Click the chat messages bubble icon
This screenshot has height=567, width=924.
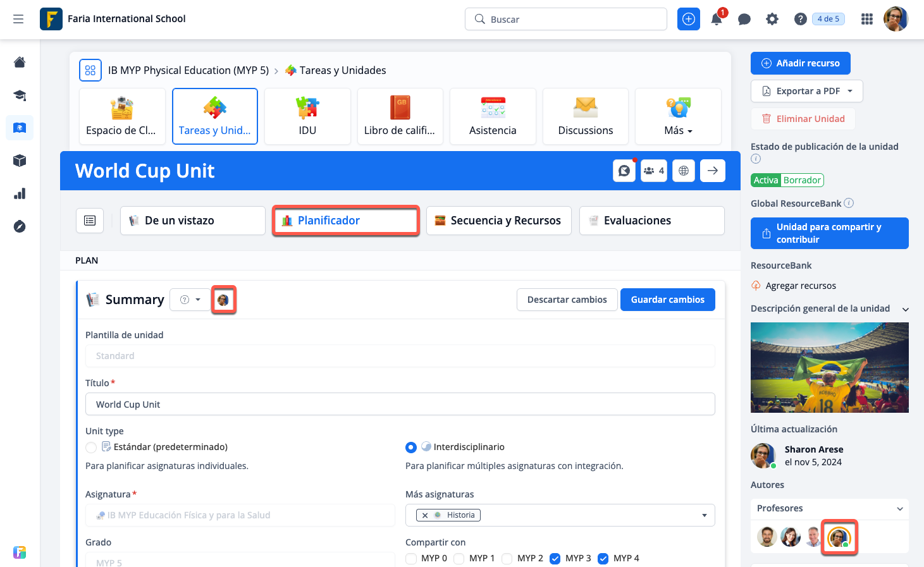click(x=744, y=19)
